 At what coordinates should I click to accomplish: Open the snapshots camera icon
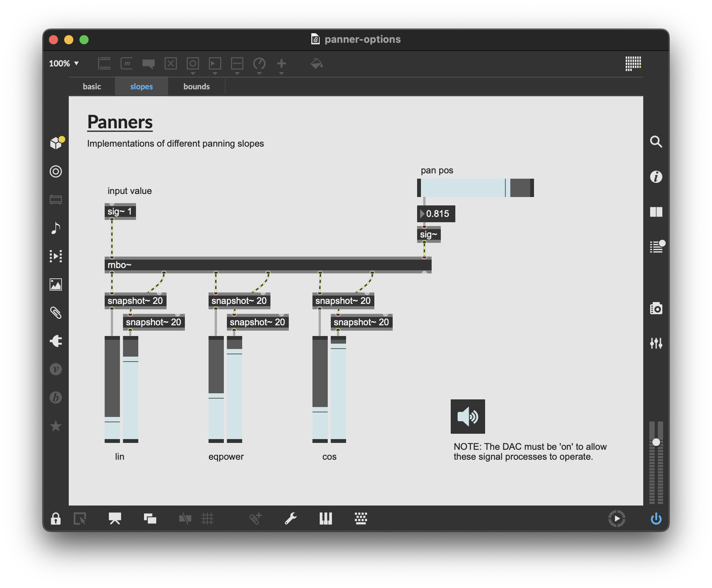656,308
